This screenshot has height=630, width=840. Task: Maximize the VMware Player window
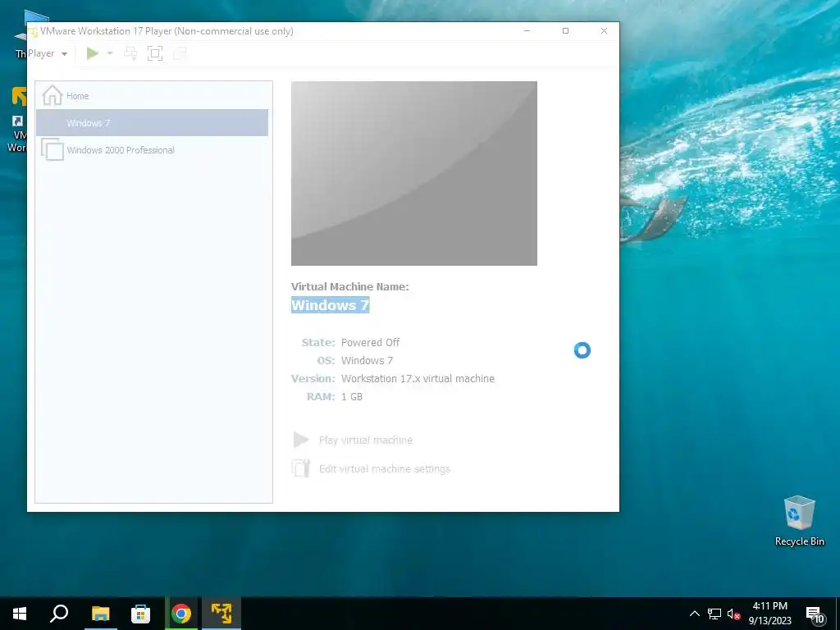coord(565,31)
